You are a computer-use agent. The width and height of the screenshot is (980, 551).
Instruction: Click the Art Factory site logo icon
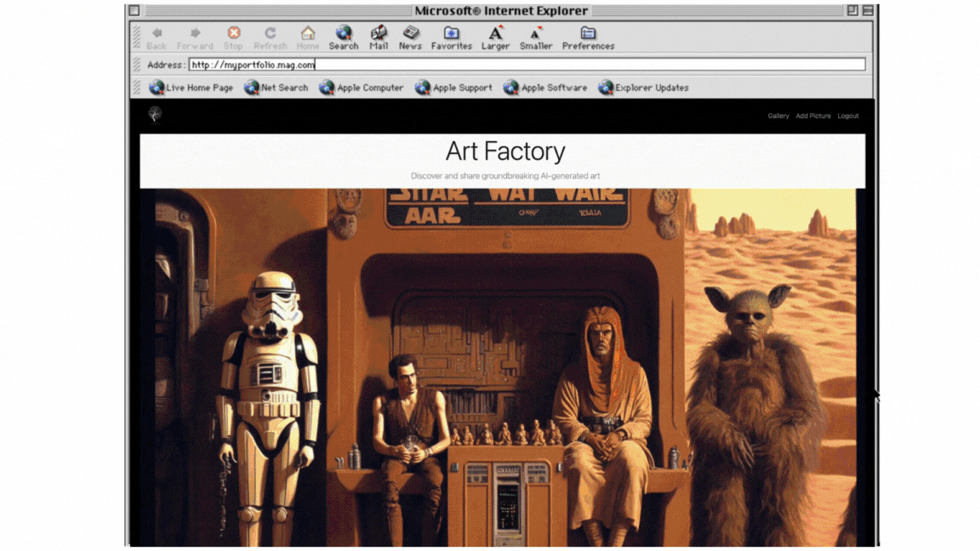point(155,114)
